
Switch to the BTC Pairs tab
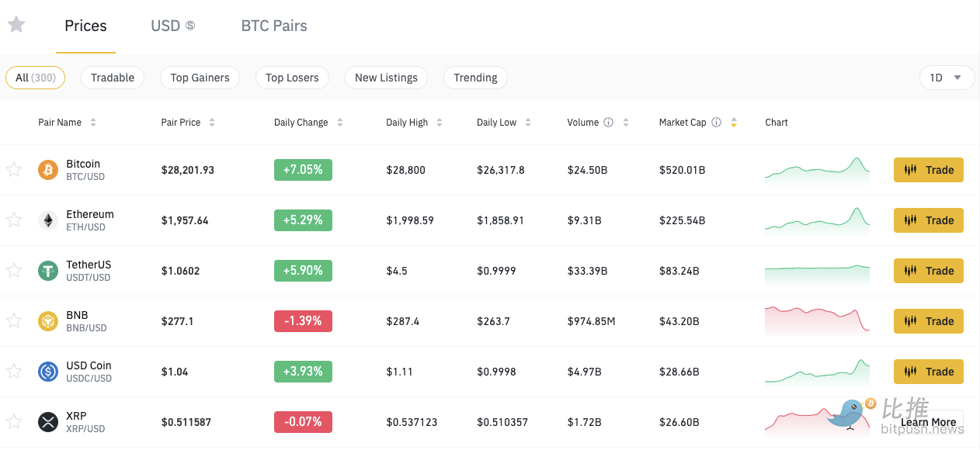point(274,26)
